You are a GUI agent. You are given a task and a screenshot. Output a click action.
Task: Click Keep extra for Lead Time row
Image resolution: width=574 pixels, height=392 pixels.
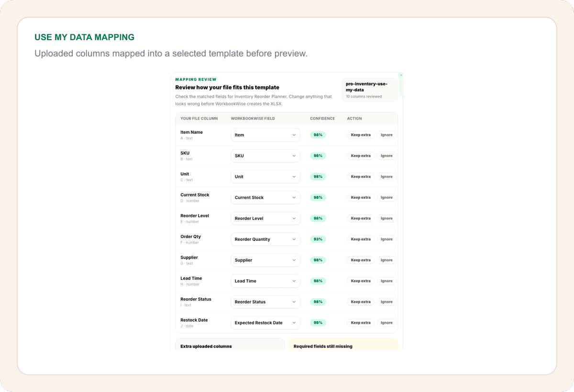(x=361, y=281)
